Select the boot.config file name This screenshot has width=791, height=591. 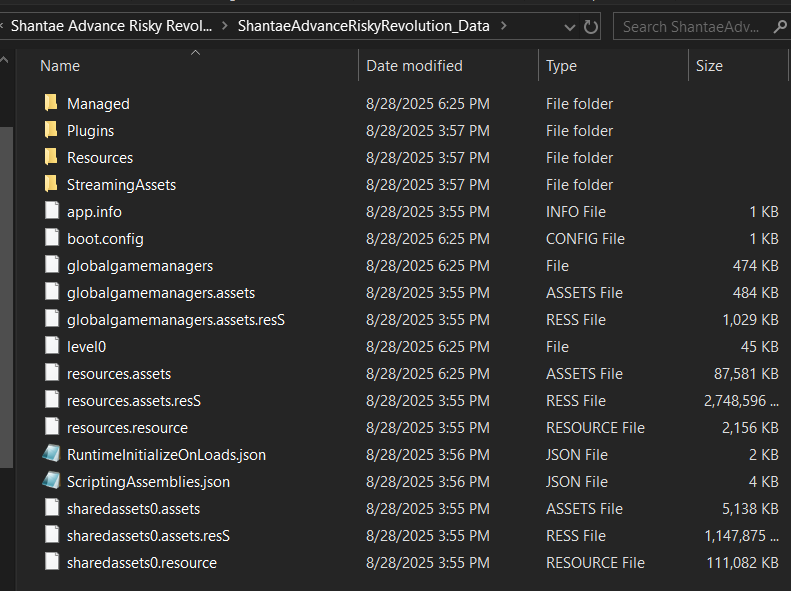point(105,239)
